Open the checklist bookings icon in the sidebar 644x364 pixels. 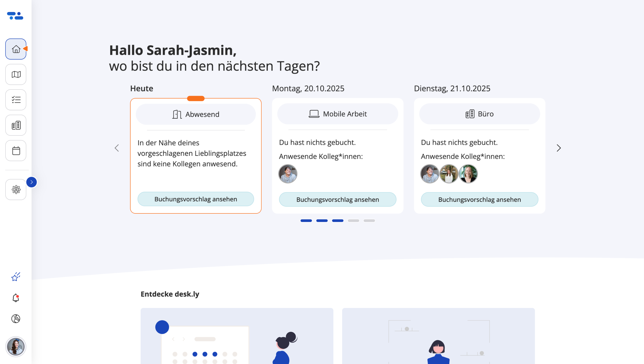click(x=16, y=100)
